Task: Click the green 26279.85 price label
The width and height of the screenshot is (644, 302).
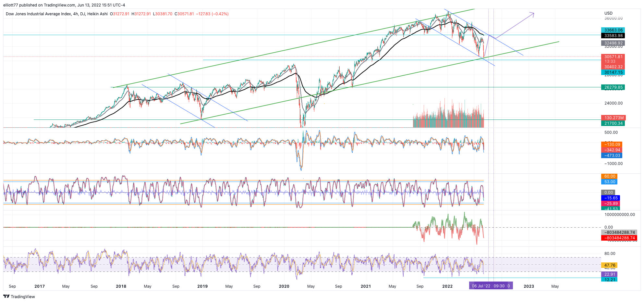Action: pyautogui.click(x=613, y=87)
